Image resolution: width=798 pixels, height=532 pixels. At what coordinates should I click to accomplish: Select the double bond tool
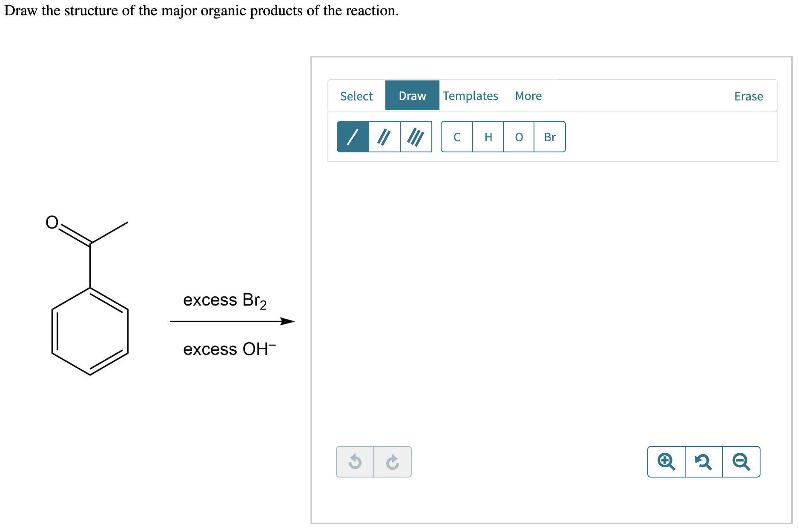coord(384,137)
